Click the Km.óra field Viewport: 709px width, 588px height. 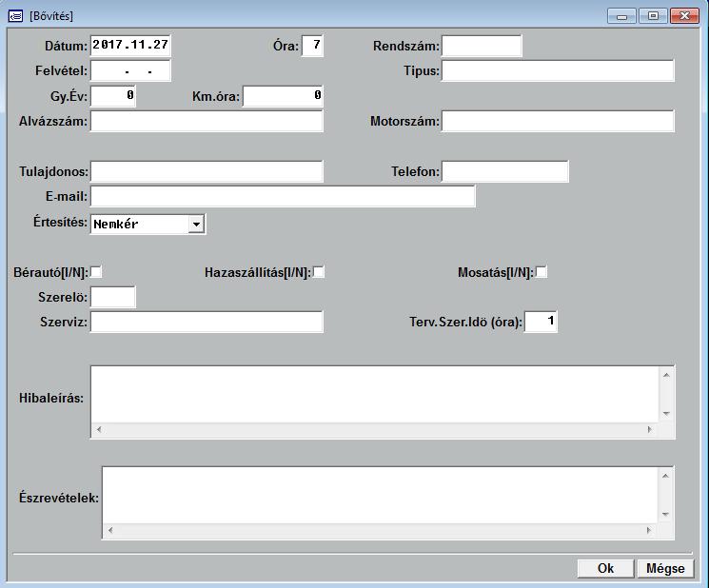(x=283, y=96)
